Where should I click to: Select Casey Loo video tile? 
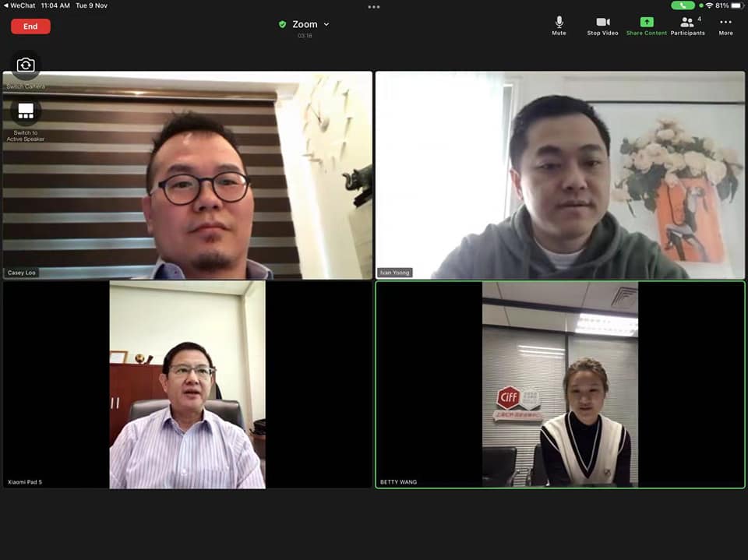[x=188, y=175]
